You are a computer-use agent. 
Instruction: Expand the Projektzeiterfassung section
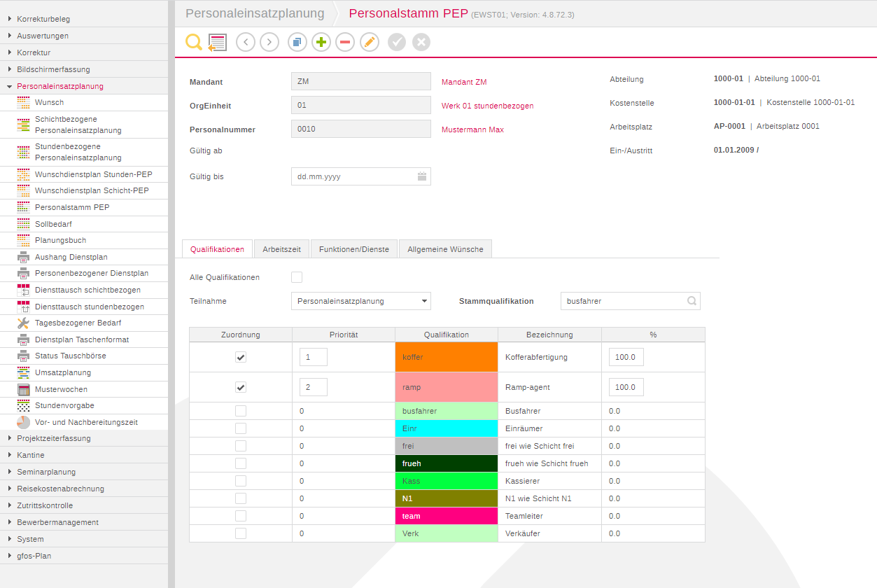(84, 438)
